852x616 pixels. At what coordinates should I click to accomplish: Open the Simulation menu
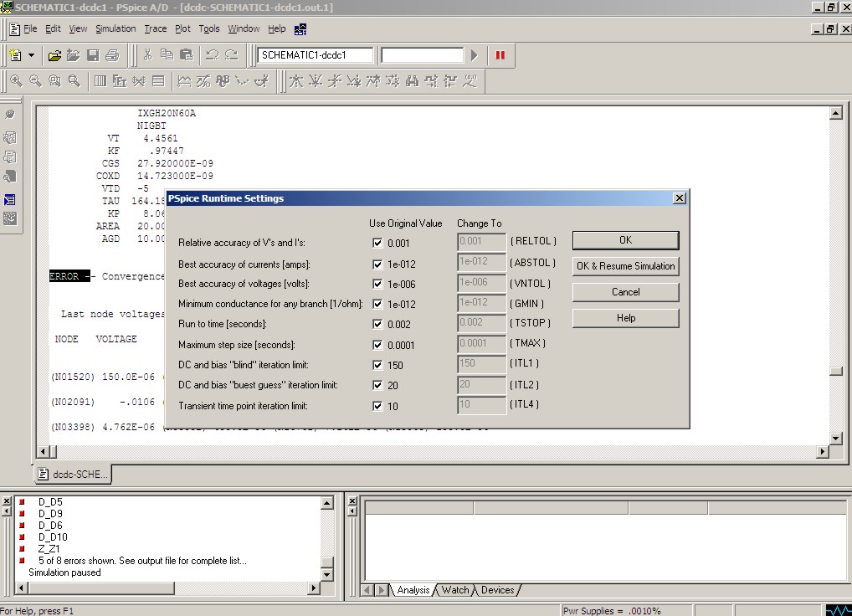pos(115,28)
